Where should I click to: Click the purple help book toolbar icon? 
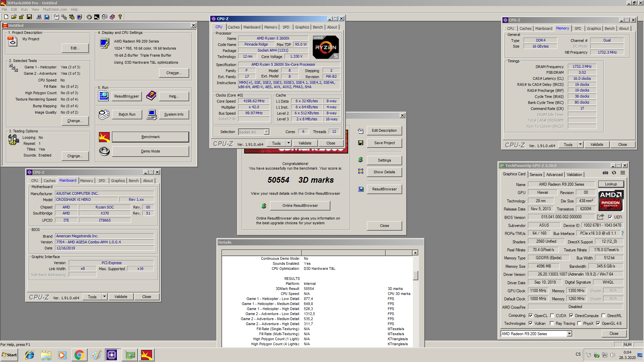point(112,17)
